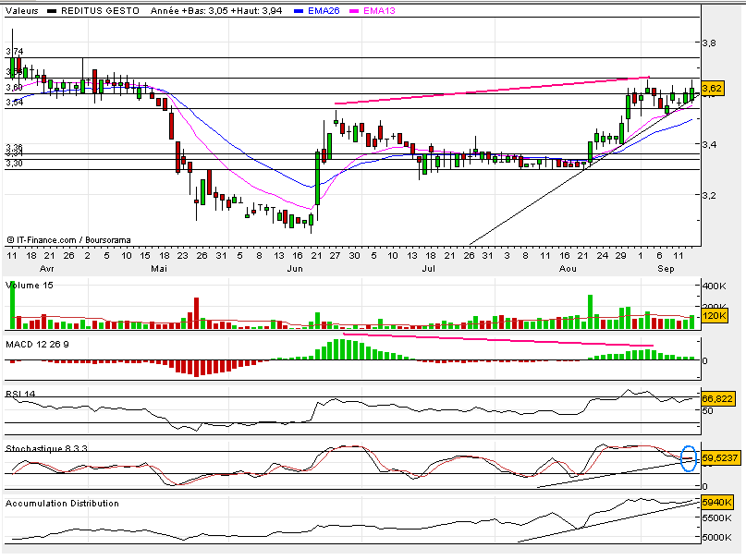Screen dimensions: 746x560
Task: Click the 'MACD 12 26 9' panel label
Action: coord(37,344)
